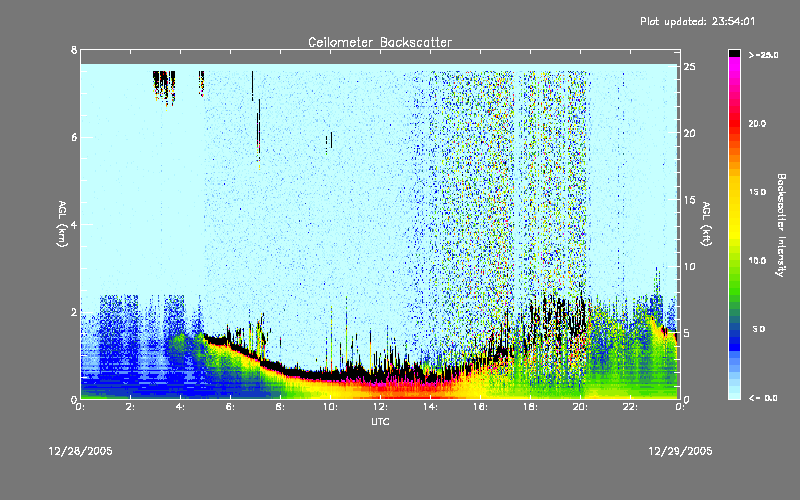Click the '22:' hour tick on the UTC axis
Viewport: 800px width, 500px height.
tap(630, 407)
